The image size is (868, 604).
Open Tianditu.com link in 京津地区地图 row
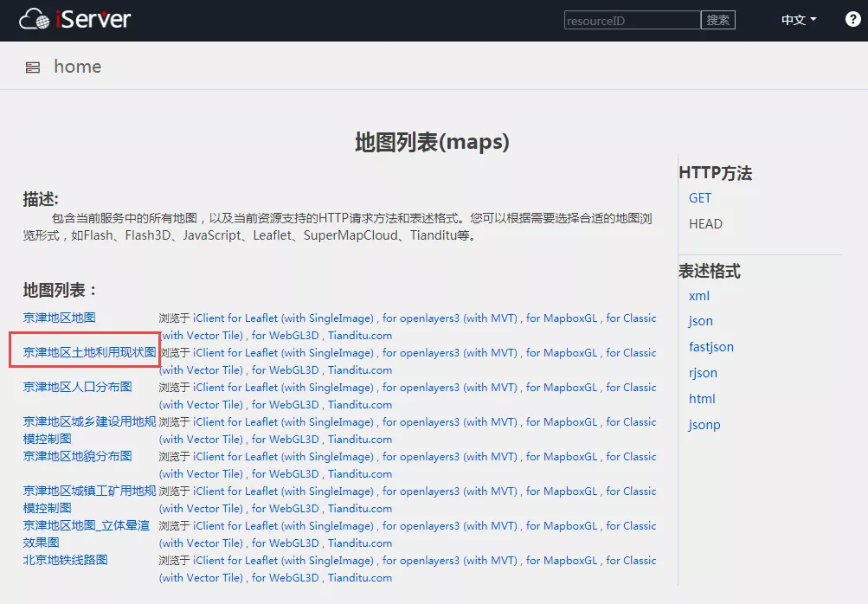tap(360, 336)
